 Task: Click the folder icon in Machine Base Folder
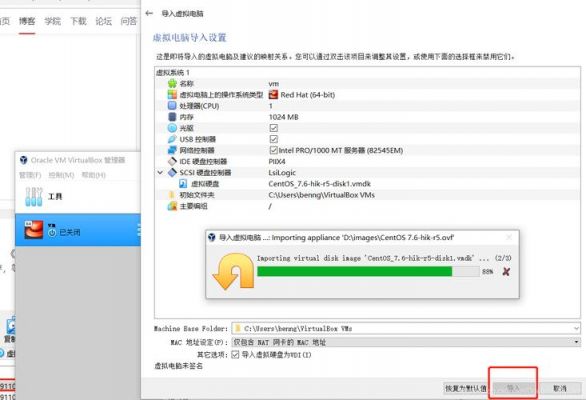[237, 328]
